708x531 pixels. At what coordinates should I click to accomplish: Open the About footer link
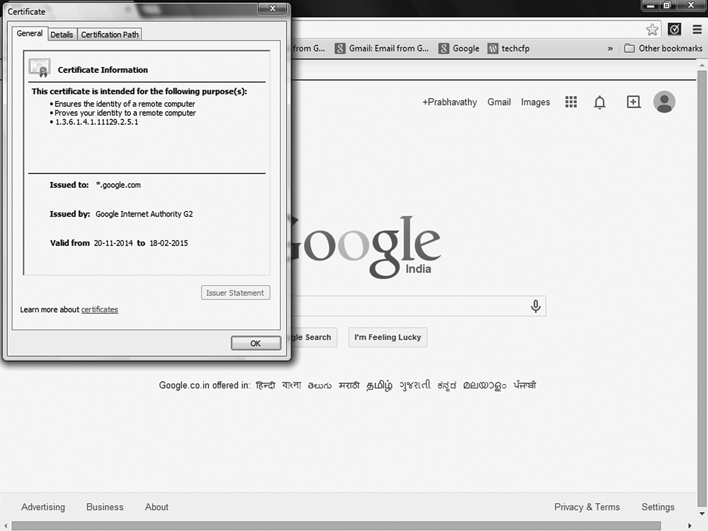pyautogui.click(x=157, y=507)
